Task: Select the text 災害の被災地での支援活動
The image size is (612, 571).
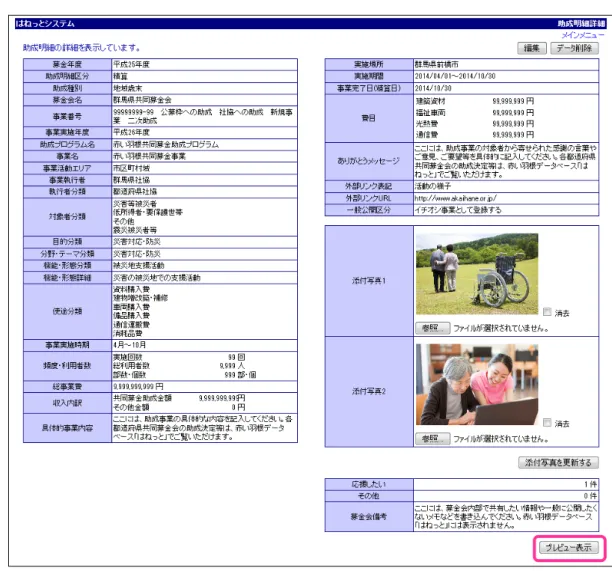Action: coord(157,278)
